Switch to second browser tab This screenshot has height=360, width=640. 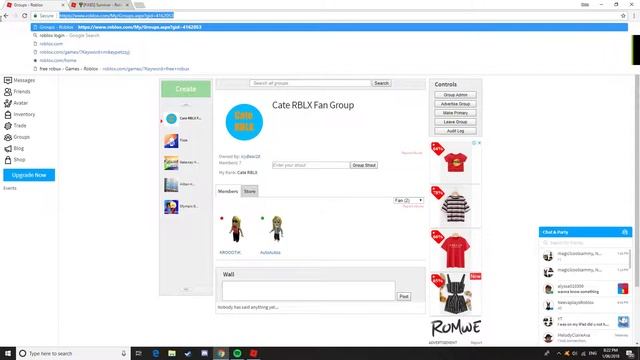tap(100, 5)
